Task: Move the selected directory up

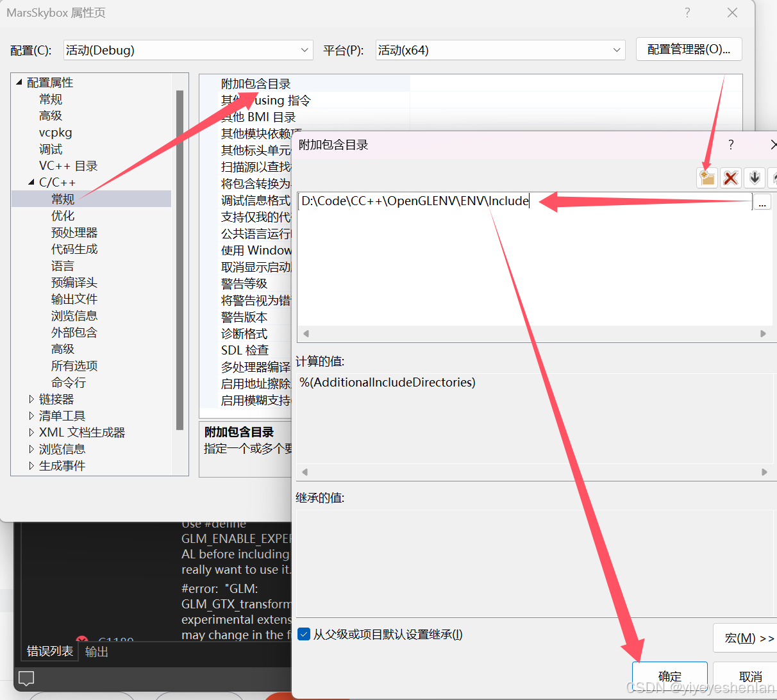Action: pyautogui.click(x=774, y=178)
